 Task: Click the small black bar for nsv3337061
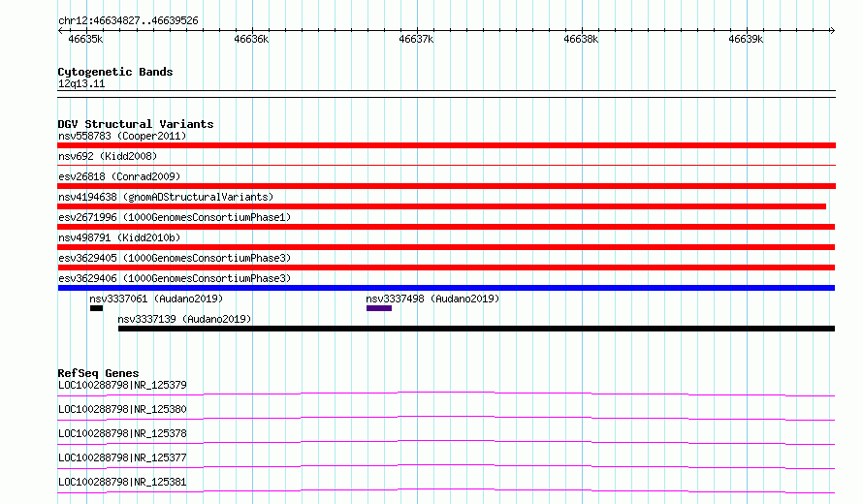click(x=96, y=308)
